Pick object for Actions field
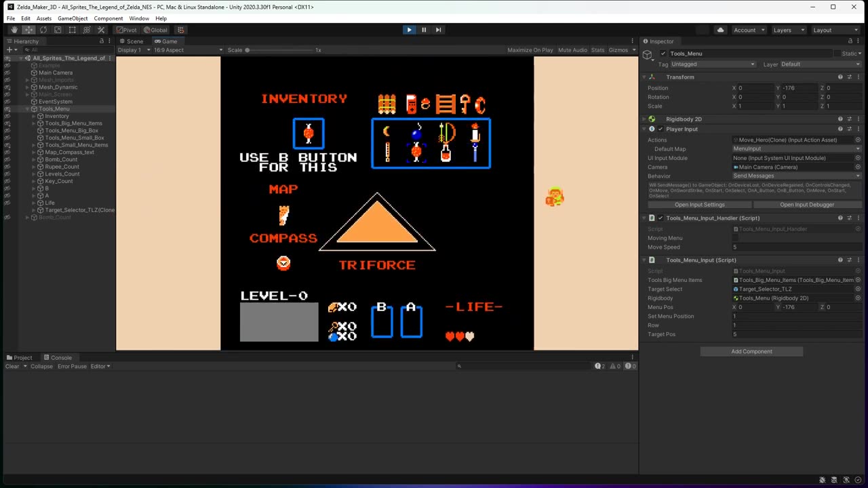This screenshot has height=488, width=868. (x=858, y=140)
